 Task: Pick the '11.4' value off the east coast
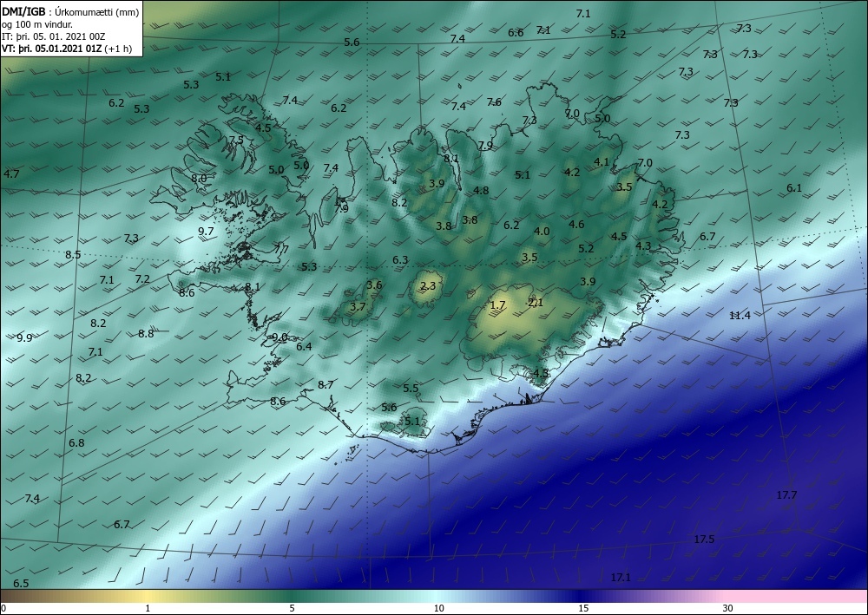740,315
